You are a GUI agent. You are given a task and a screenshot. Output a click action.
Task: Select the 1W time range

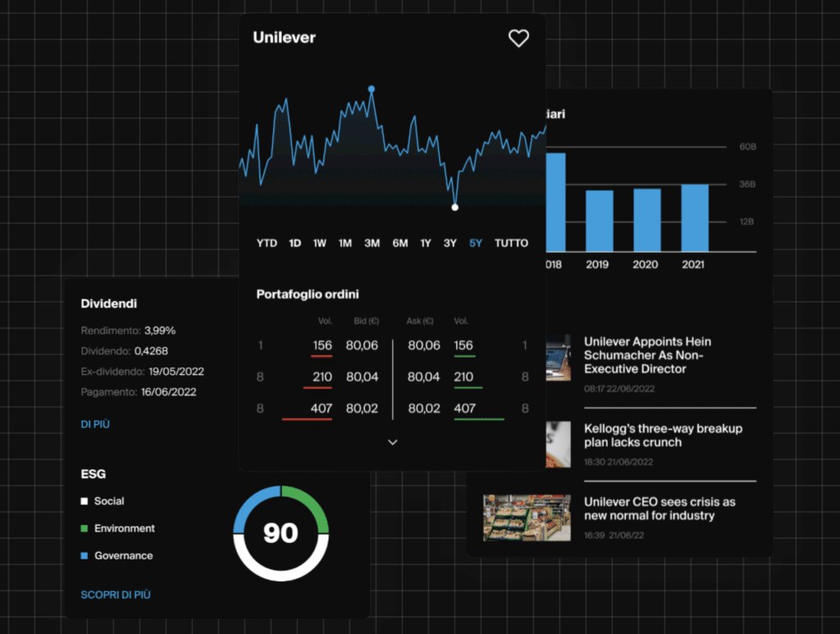point(319,243)
